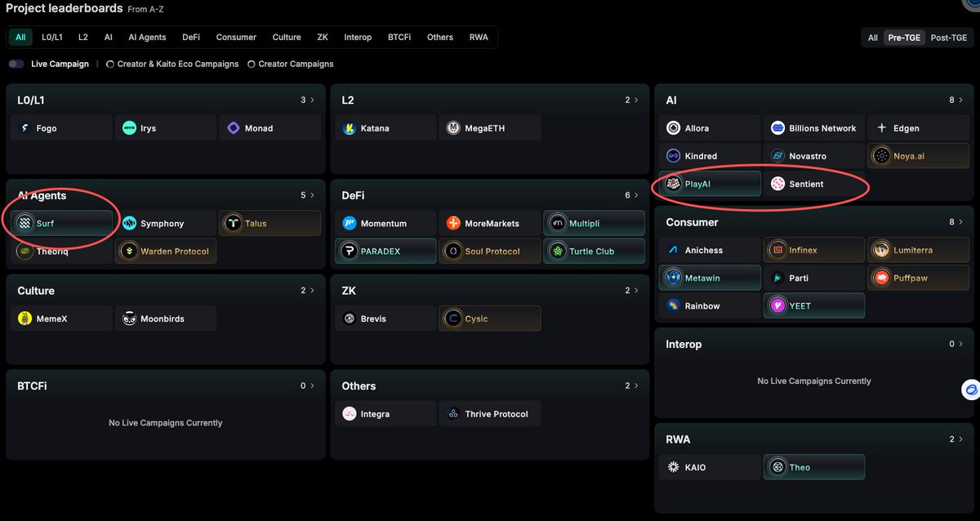Viewport: 980px width, 521px height.
Task: Open the YEET project button
Action: tap(814, 306)
